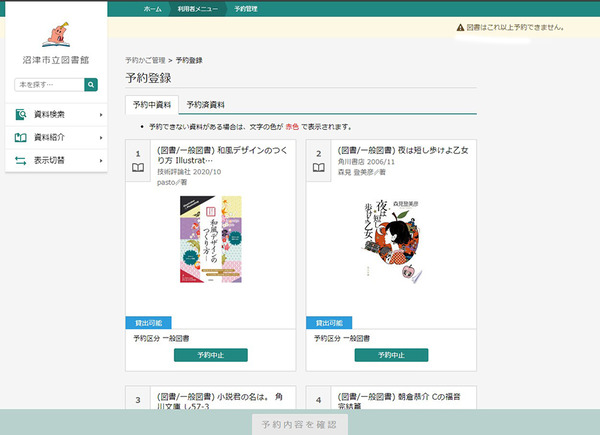
Task: Click the 資料紹介 open book icon
Action: click(x=21, y=137)
